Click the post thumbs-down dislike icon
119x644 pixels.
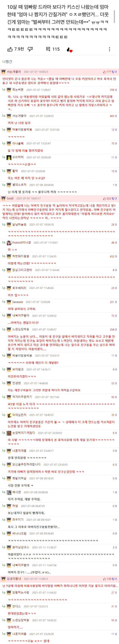(30, 49)
